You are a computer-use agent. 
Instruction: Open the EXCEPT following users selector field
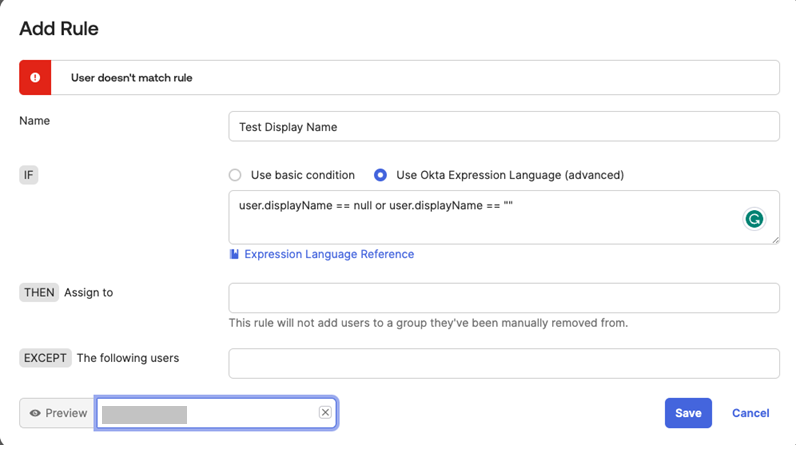point(503,363)
